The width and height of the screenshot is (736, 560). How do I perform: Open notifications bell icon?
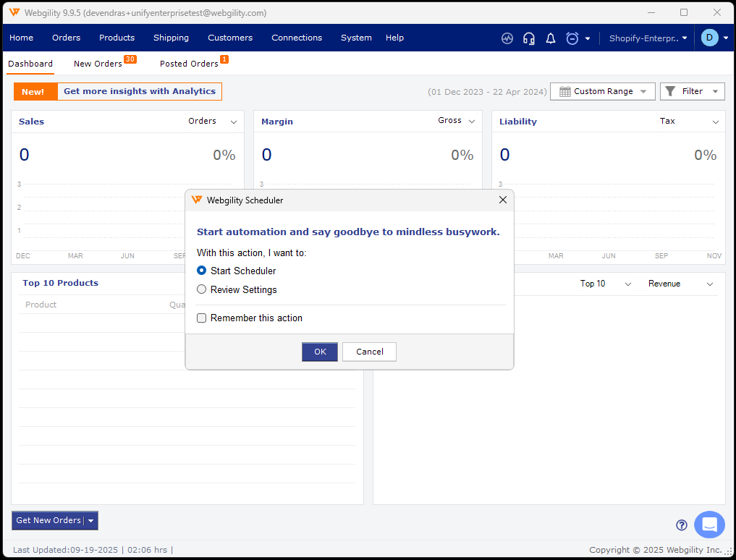[551, 38]
